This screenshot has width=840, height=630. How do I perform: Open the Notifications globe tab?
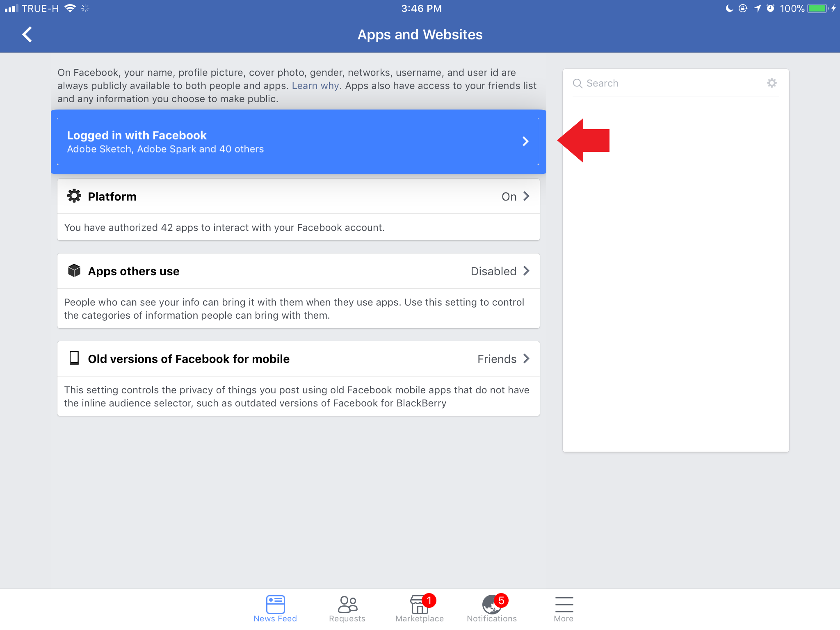pyautogui.click(x=491, y=608)
